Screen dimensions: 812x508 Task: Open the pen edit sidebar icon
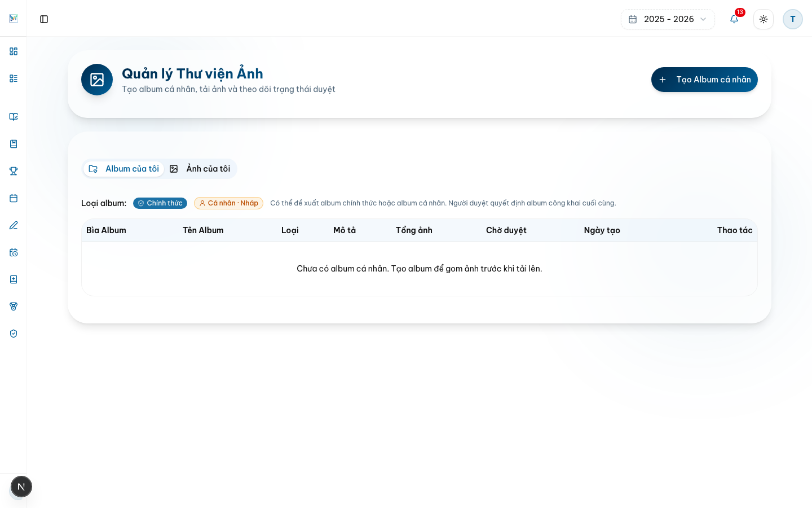pos(14,225)
